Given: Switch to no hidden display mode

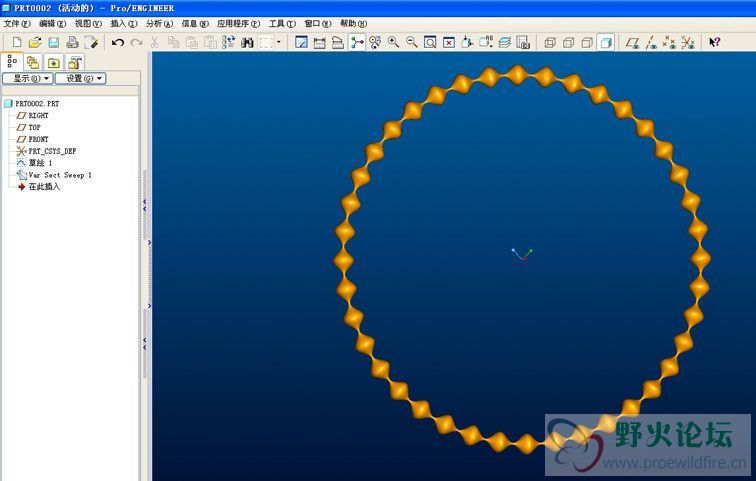Looking at the screenshot, I should click(x=587, y=42).
